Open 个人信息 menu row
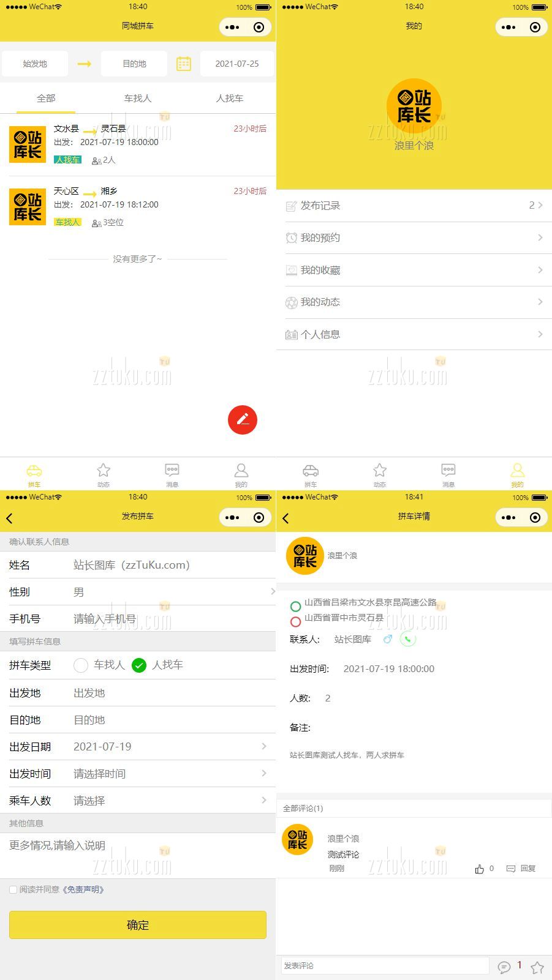The image size is (552, 980). click(414, 334)
